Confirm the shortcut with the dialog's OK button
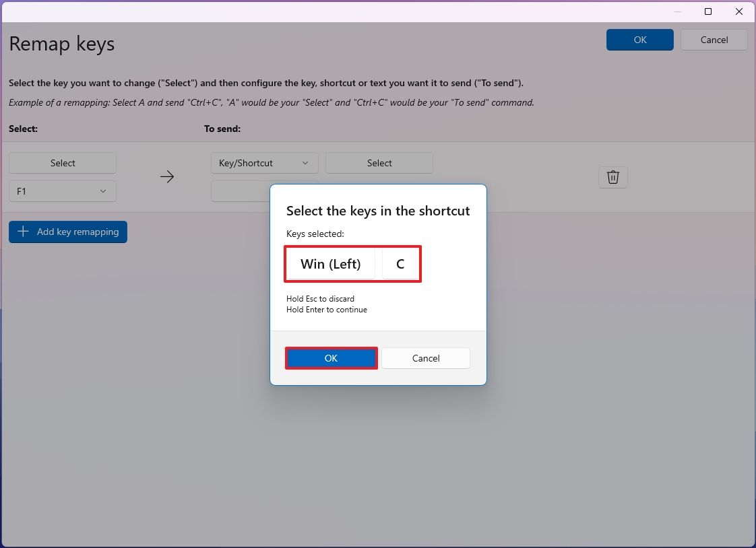Viewport: 756px width, 548px height. [x=332, y=358]
